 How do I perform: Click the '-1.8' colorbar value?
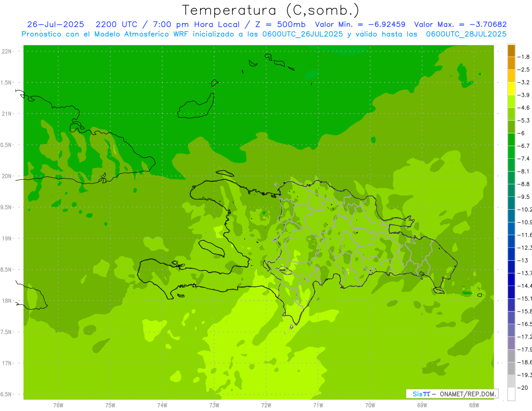524,57
